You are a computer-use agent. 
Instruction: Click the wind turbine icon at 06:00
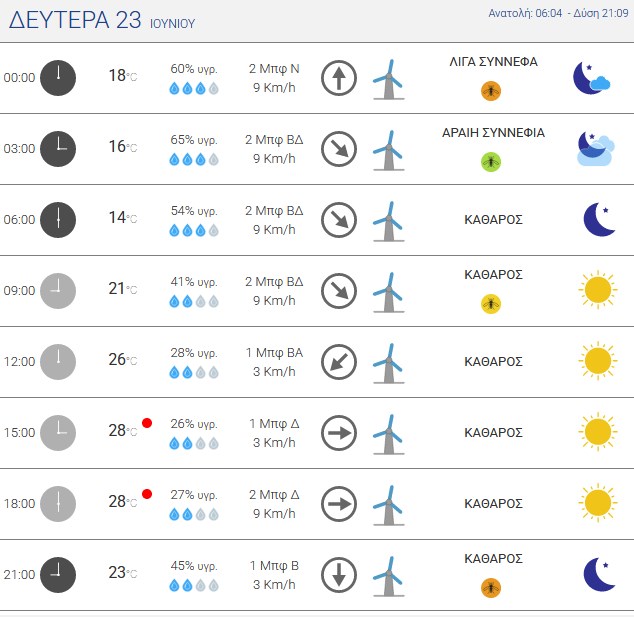[x=388, y=222]
